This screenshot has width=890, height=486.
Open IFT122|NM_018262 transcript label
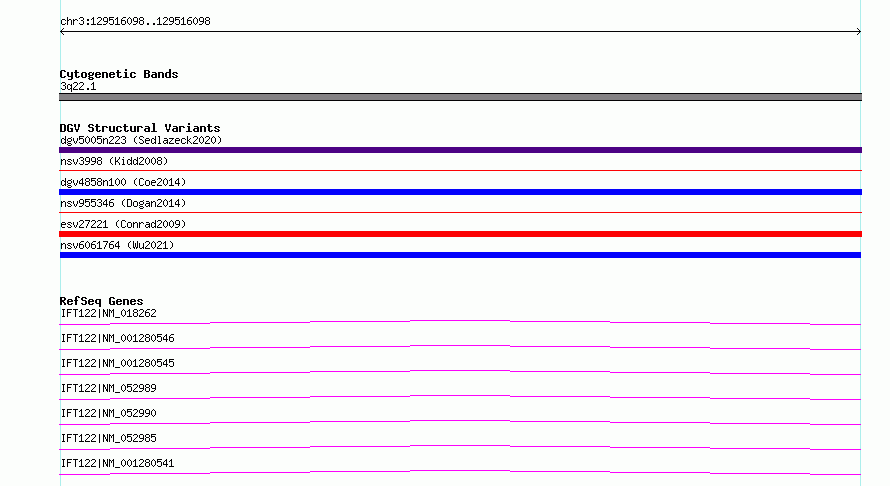click(x=108, y=313)
